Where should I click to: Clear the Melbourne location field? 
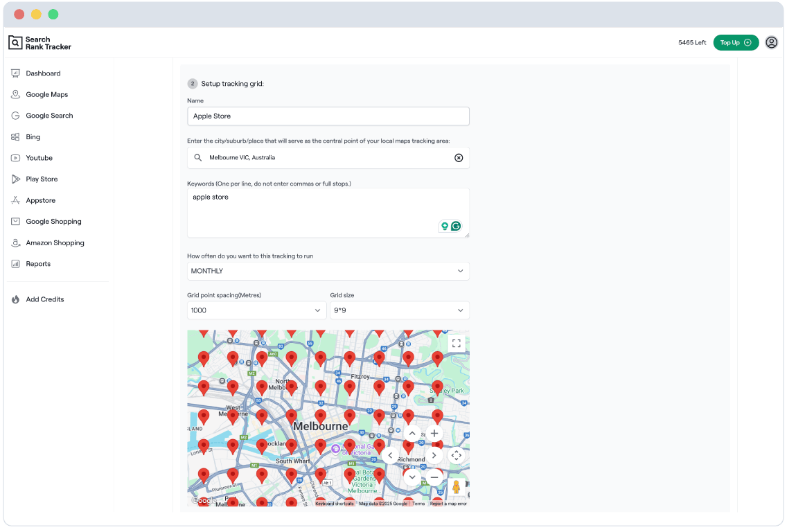(459, 158)
